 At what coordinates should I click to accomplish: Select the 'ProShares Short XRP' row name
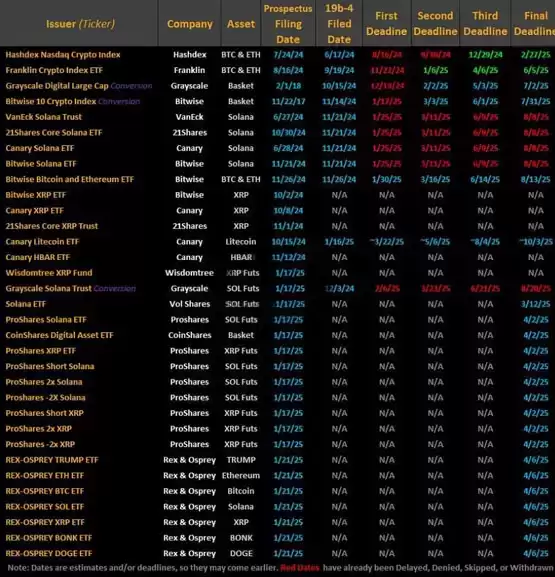(45, 413)
